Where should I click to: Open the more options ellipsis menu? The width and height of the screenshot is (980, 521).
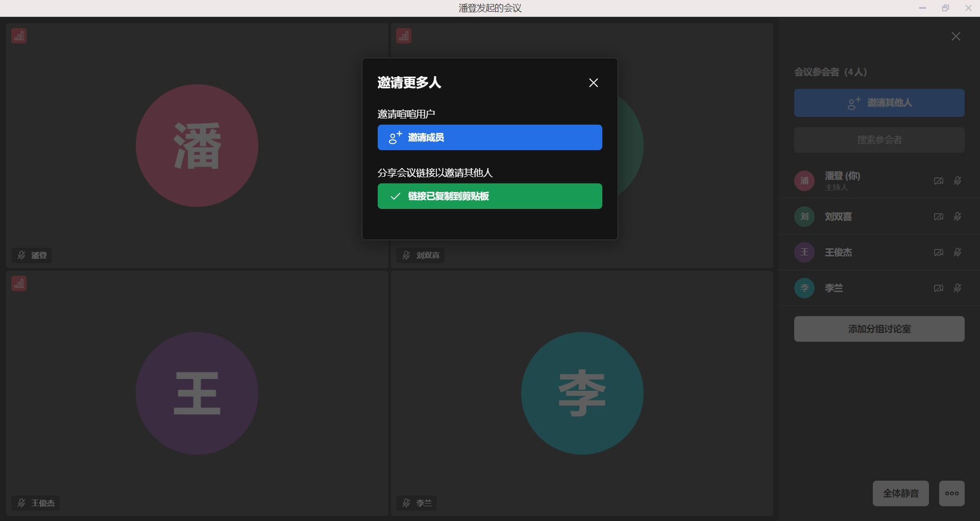[951, 493]
